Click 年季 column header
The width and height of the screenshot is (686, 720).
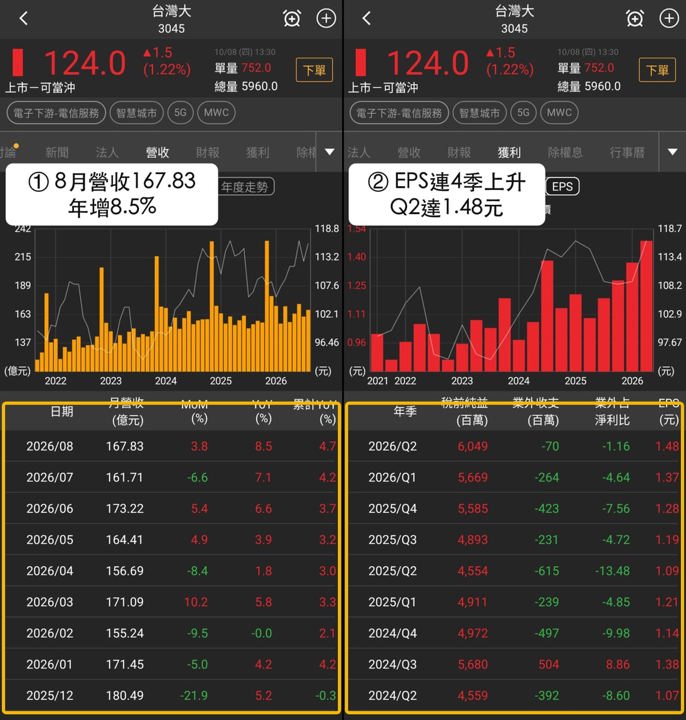tap(405, 411)
